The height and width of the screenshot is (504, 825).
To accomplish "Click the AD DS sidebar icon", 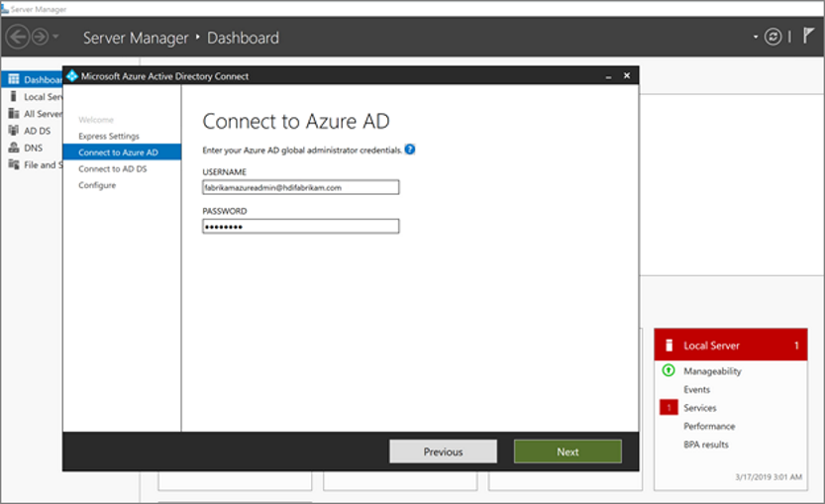I will 14,131.
